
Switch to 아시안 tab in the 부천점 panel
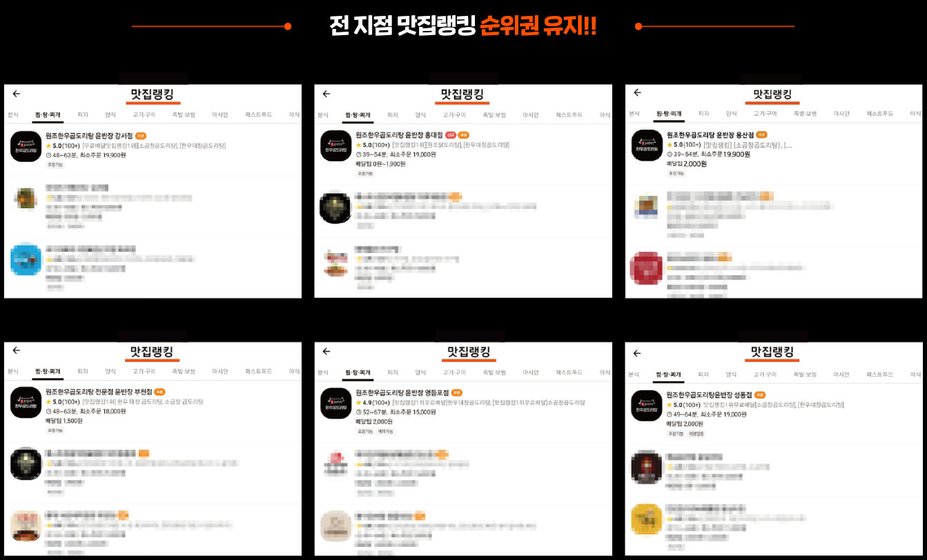(x=220, y=371)
